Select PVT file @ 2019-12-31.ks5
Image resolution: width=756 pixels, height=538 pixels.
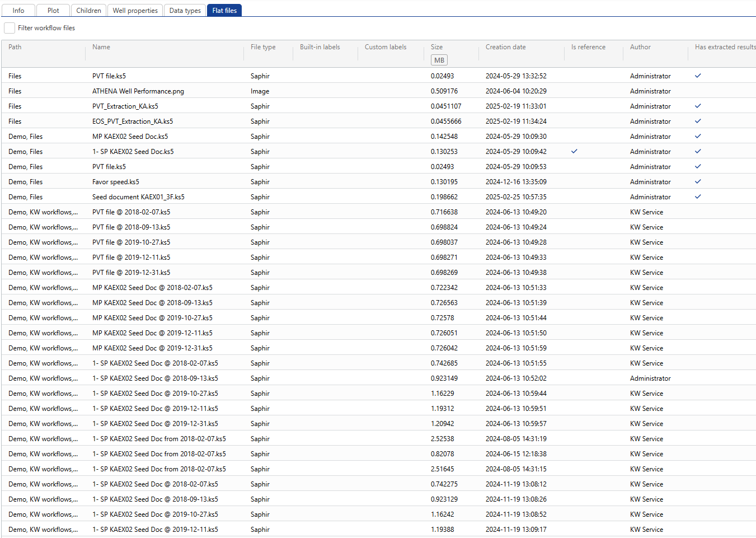[131, 273]
